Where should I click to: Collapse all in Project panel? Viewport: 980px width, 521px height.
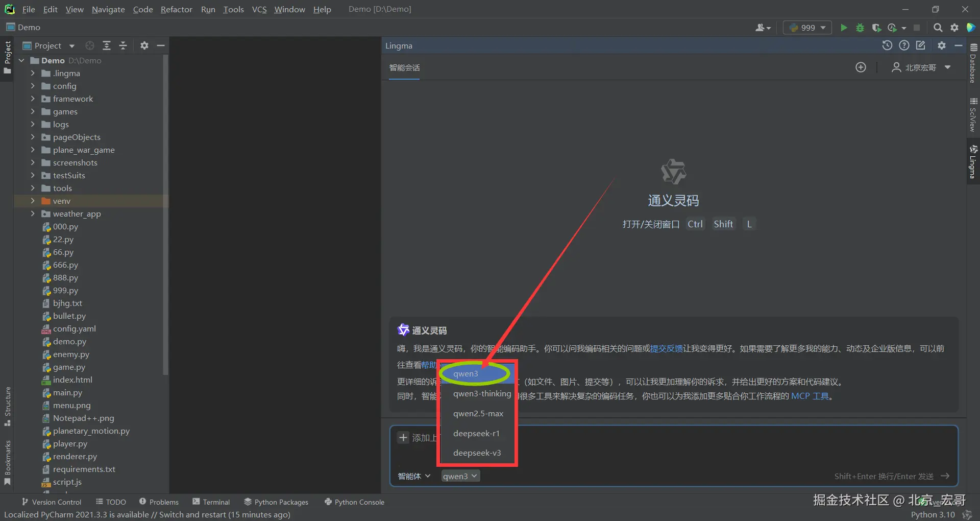click(123, 45)
